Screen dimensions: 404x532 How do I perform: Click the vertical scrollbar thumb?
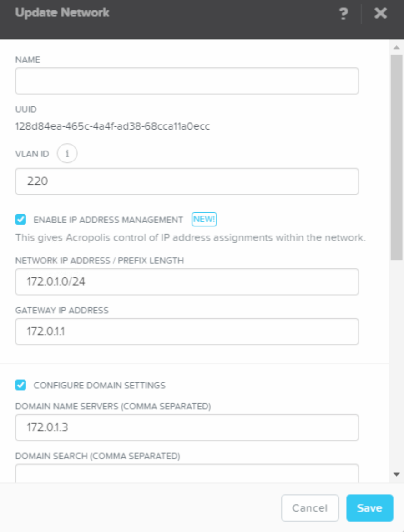click(x=396, y=157)
